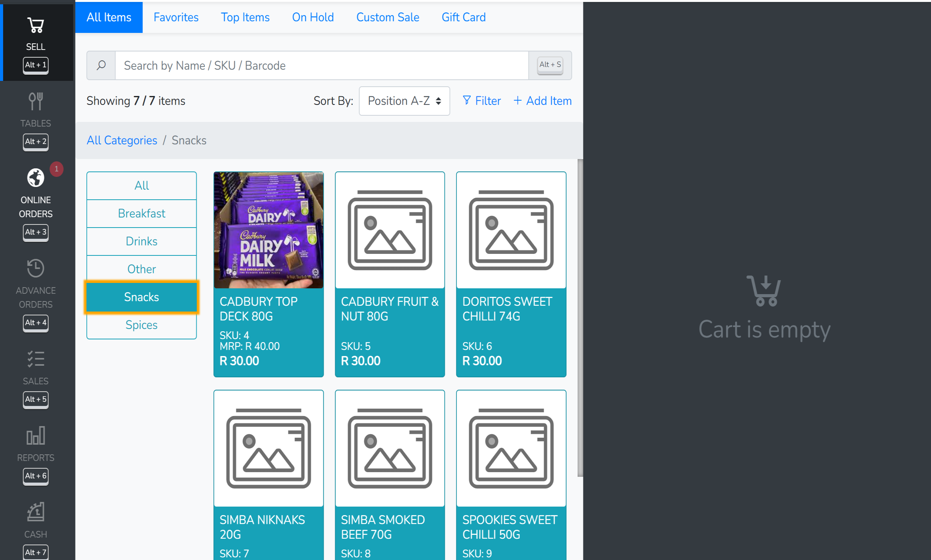
Task: Add CADBURY FRUIT & NUT 80G item
Action: [390, 274]
